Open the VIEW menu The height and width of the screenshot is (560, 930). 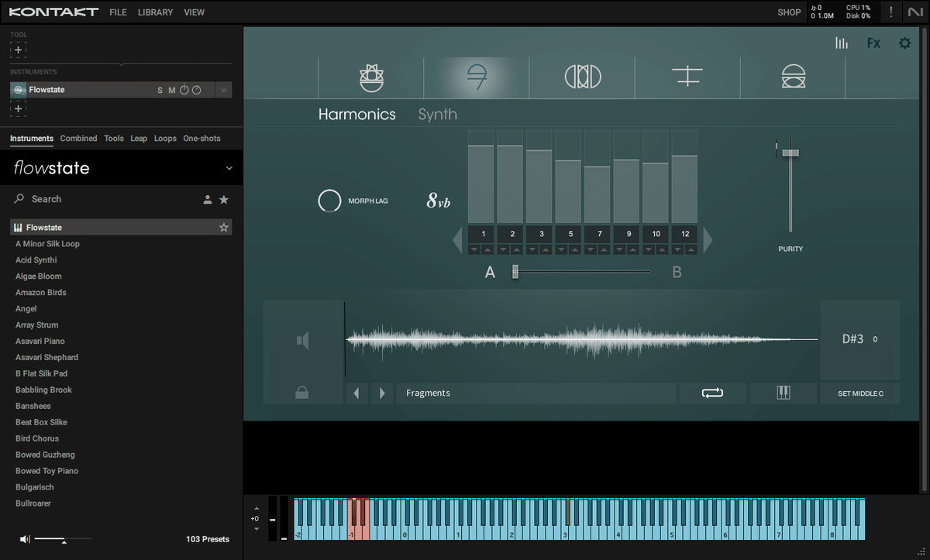[195, 12]
